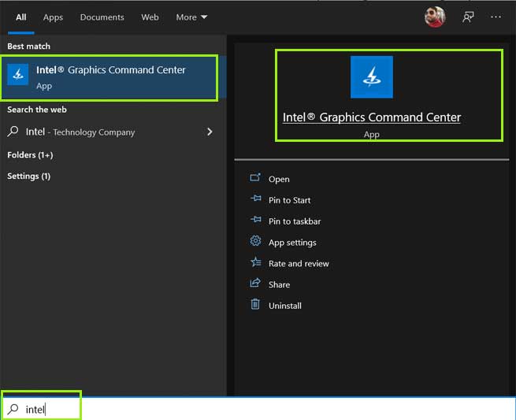Click the trash can Uninstall icon
This screenshot has width=516, height=420.
point(255,304)
